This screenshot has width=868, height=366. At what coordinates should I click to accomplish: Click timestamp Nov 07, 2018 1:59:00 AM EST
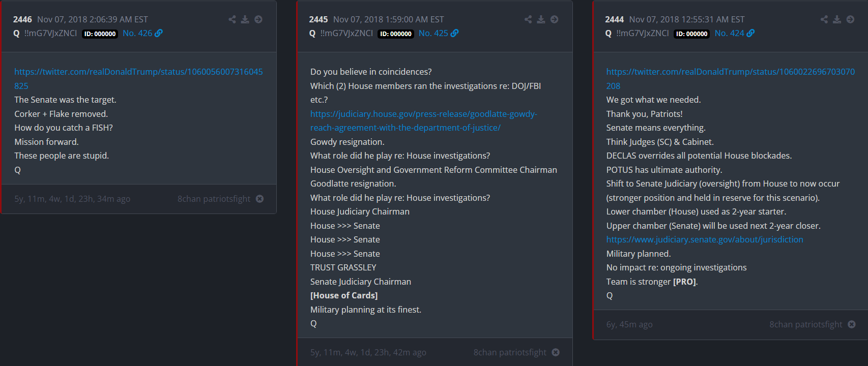coord(389,19)
